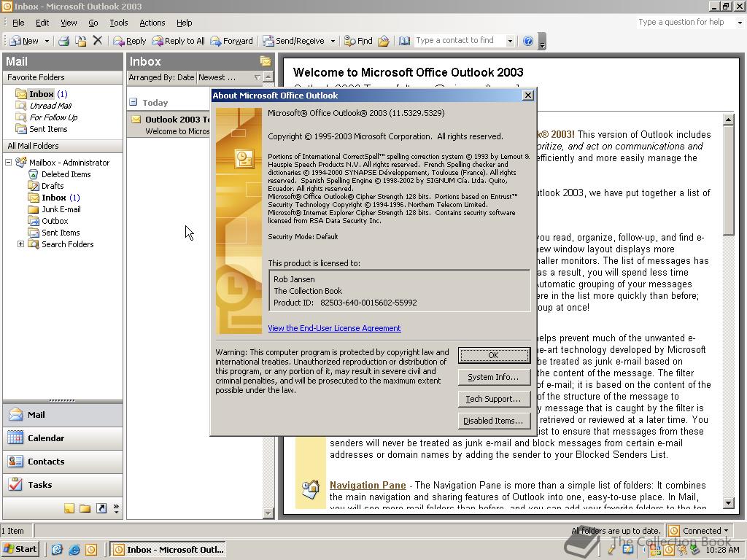Click message list scrollbar down arrow
Screen dimensions: 747x560
coord(268,513)
